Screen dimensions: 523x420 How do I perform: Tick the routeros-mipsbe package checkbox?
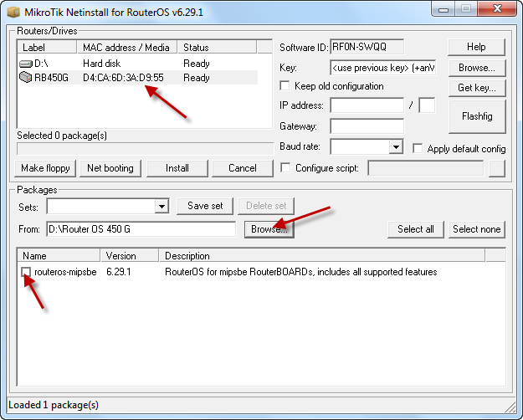[x=26, y=272]
